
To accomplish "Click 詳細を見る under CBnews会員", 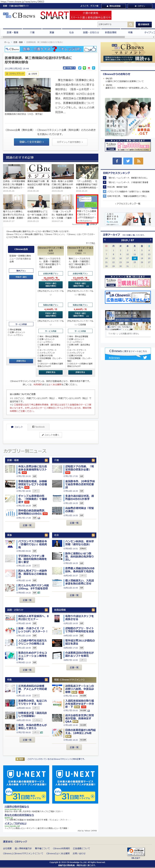I will (21, 361).
